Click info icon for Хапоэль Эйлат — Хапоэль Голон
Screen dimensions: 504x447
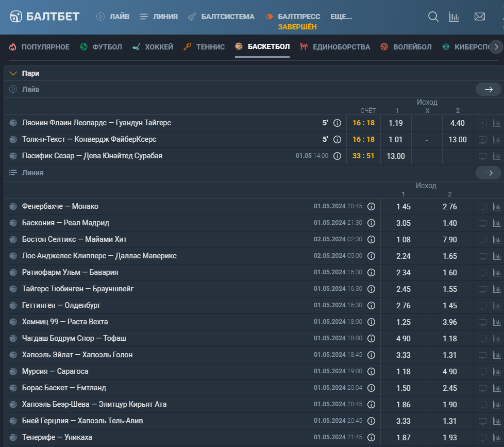click(371, 355)
